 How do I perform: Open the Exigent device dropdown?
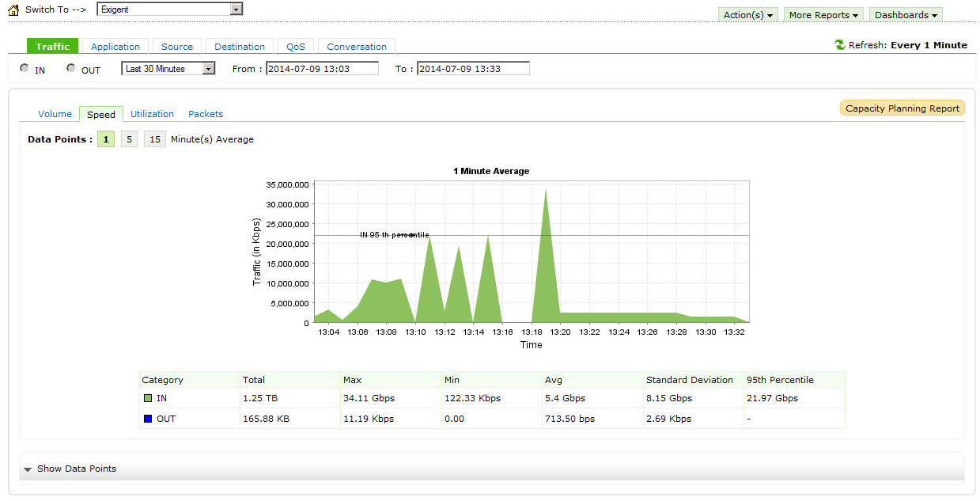click(235, 9)
